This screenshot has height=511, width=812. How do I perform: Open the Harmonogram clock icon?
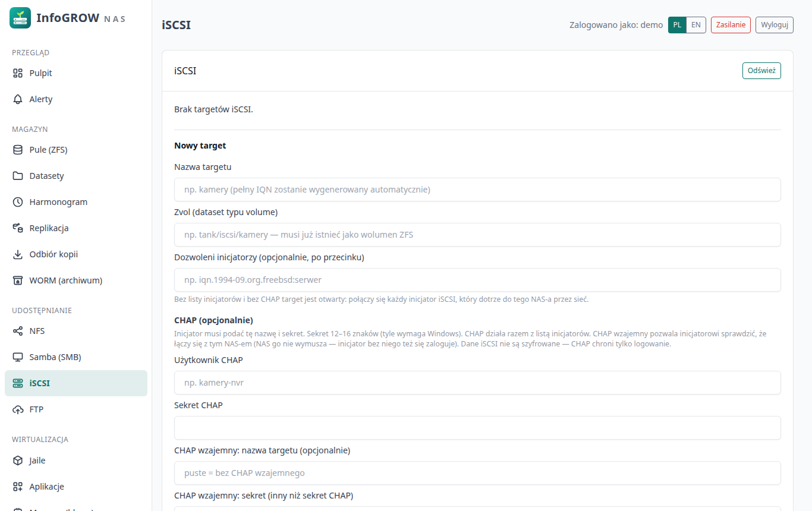tap(18, 202)
